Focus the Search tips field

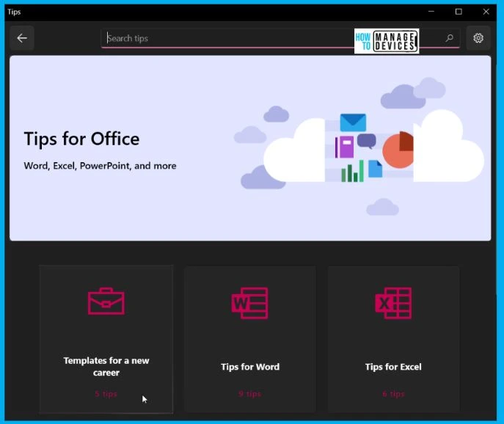point(280,39)
